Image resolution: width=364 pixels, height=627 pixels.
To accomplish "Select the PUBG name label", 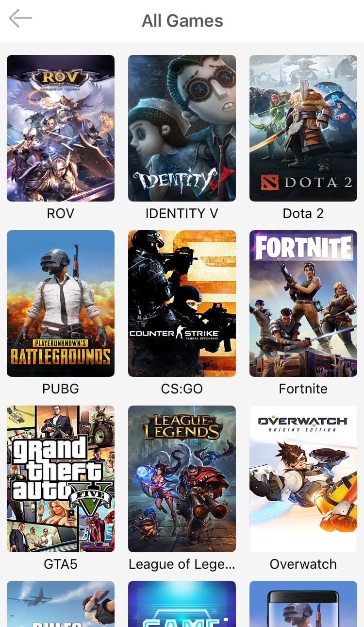I will click(x=61, y=389).
